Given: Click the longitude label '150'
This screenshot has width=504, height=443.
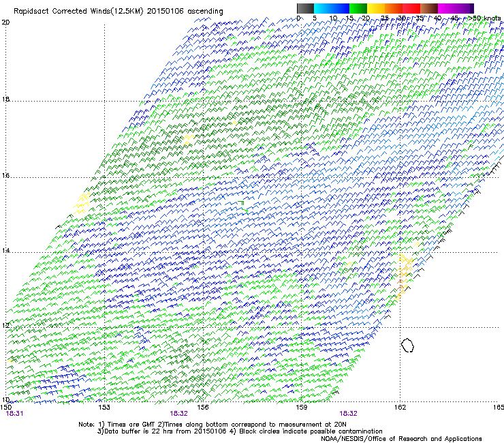Looking at the screenshot, I should click(x=6, y=407).
